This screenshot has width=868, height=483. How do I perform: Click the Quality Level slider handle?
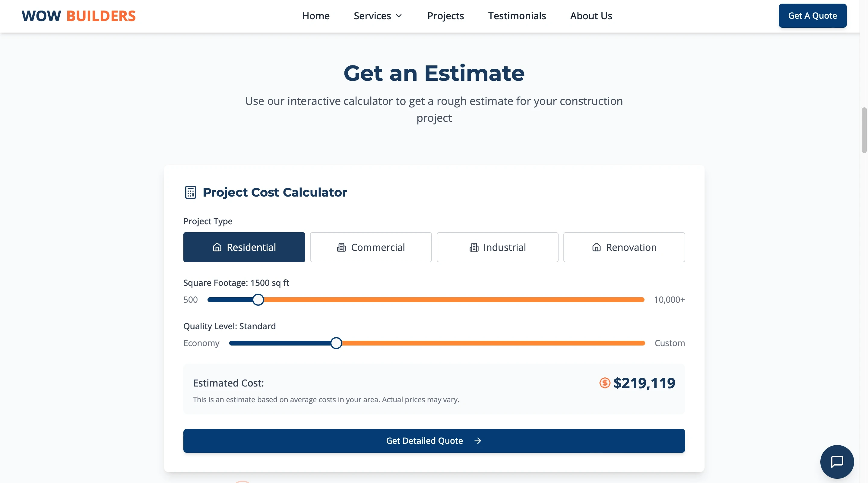(x=336, y=343)
